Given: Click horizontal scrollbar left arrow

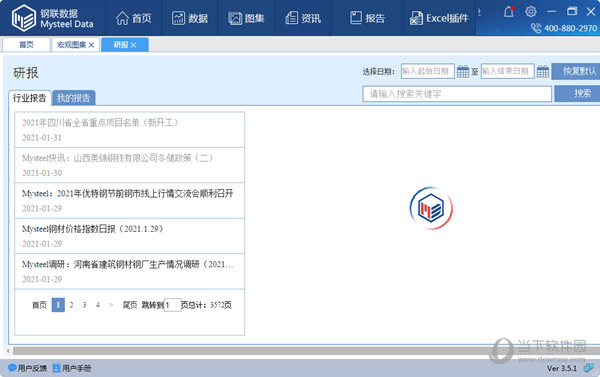Looking at the screenshot, I should [8, 351].
